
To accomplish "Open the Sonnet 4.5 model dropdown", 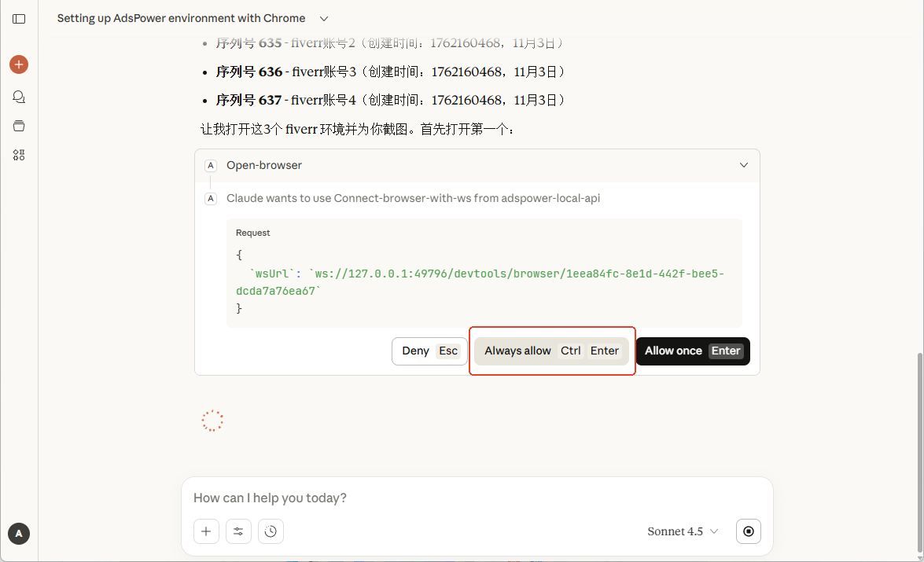I will 681,531.
